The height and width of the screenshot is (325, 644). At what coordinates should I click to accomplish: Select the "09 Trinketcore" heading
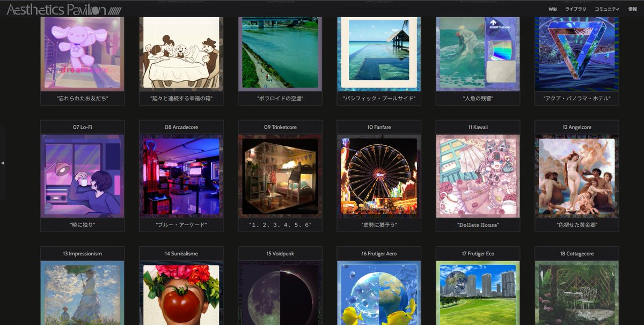[280, 127]
